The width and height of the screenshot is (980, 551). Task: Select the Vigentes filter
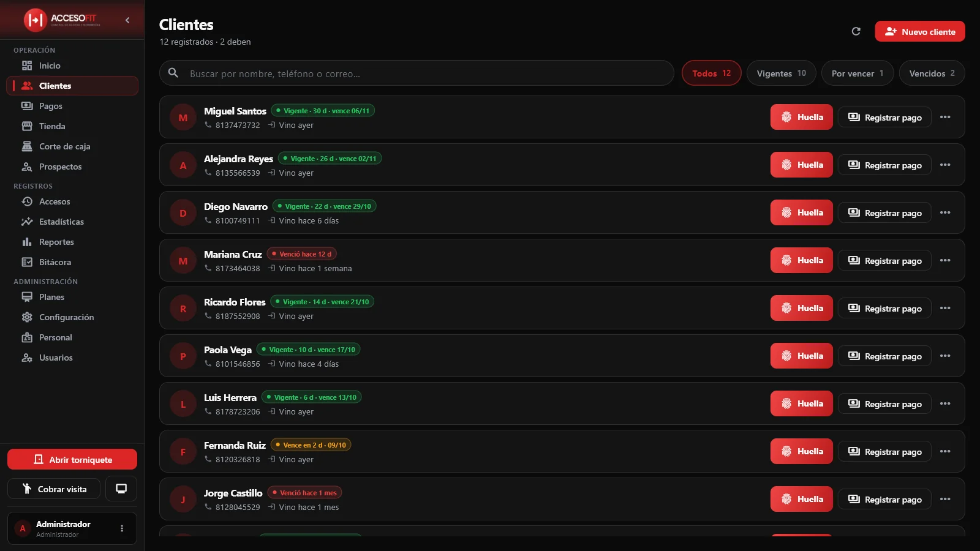click(x=781, y=73)
